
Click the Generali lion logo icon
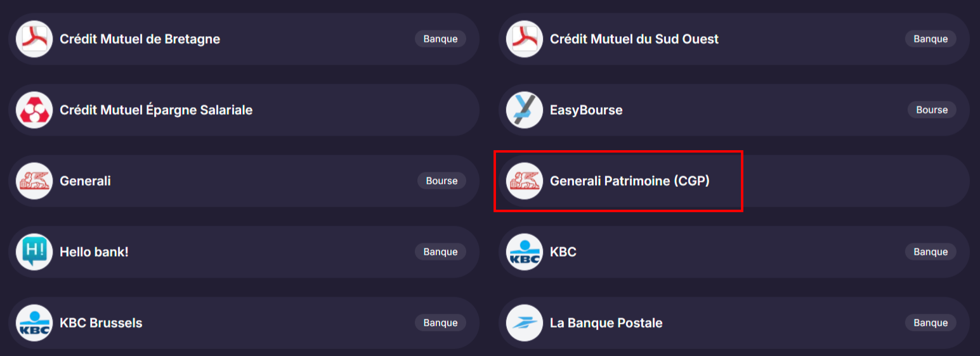coord(34,181)
